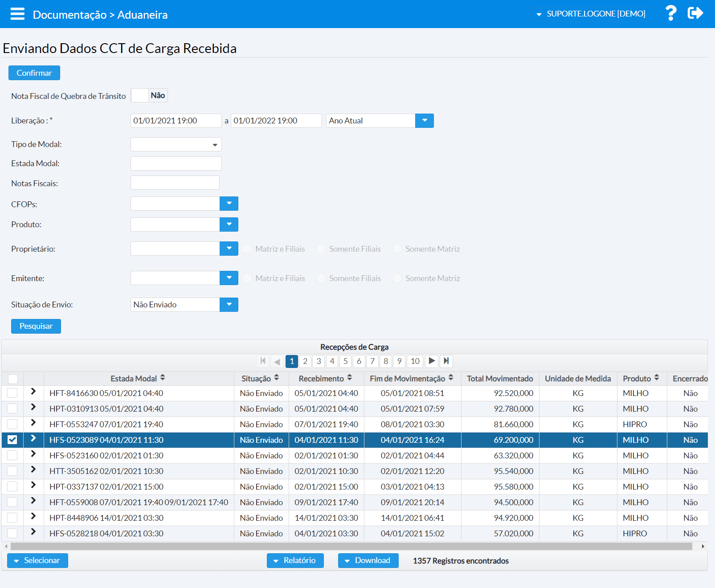Toggle Nota Fiscal de Quebra de Trânsito switch

point(149,95)
